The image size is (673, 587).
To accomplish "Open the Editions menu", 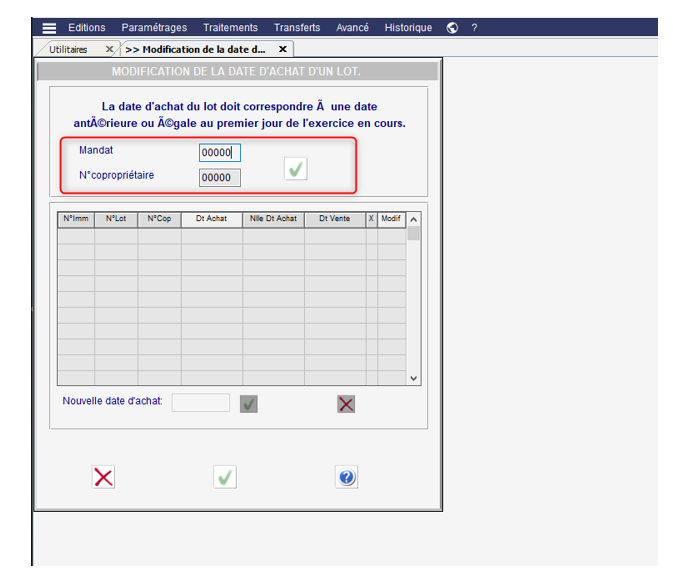I will click(87, 28).
